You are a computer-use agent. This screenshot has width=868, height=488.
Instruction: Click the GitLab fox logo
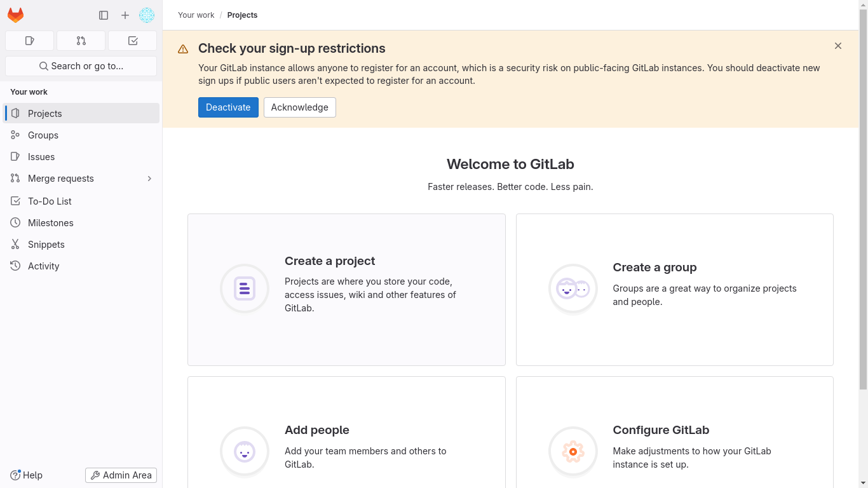pos(16,15)
